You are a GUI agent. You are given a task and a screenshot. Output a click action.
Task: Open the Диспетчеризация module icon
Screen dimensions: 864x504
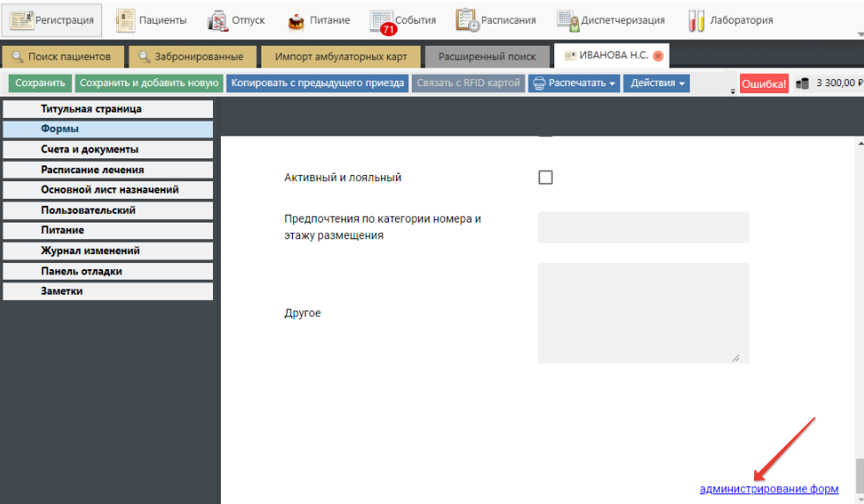[x=567, y=20]
